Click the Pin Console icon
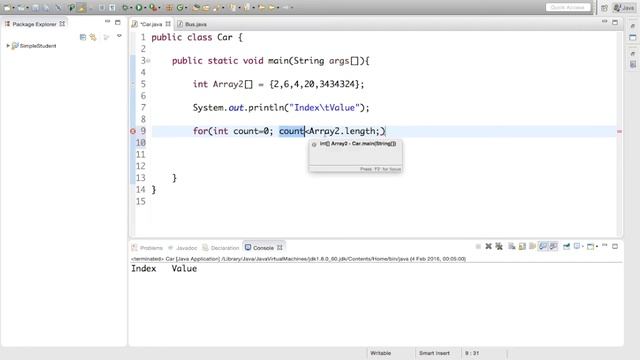 [566, 246]
